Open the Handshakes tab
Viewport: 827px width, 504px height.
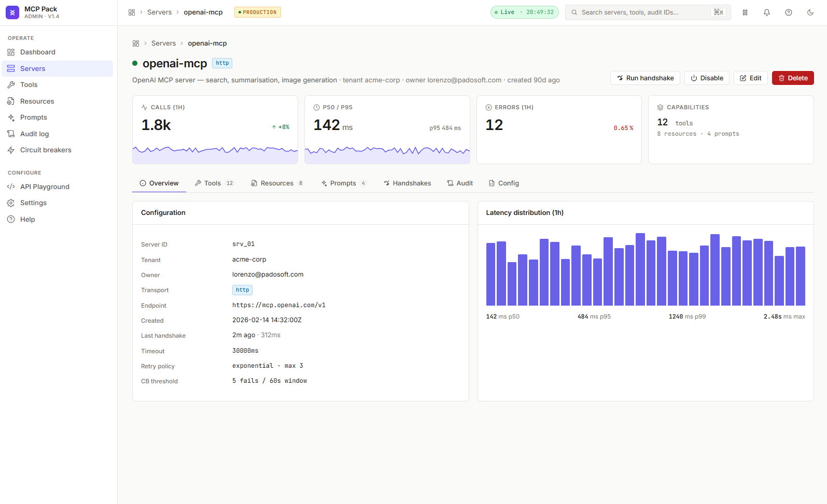[408, 183]
